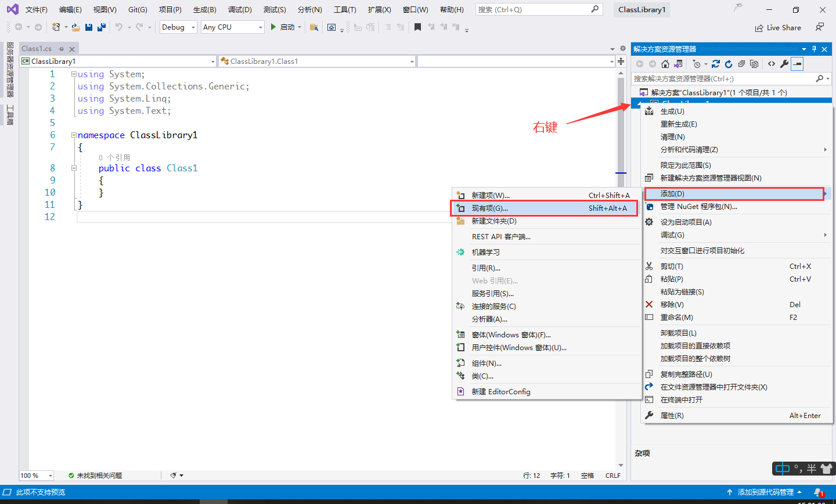
Task: Click Collapse All icon in Solution Explorer
Action: tap(741, 64)
